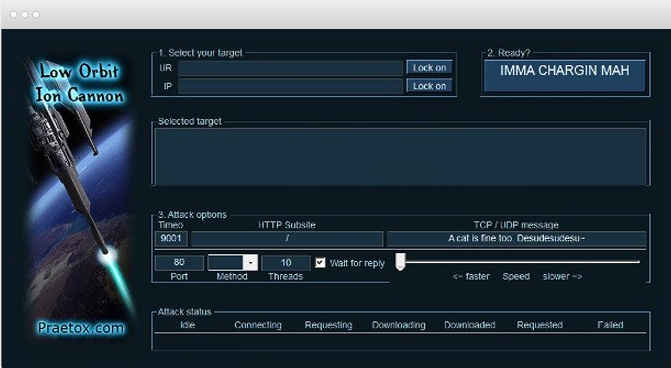Click the TCP / UDP message field

click(516, 238)
